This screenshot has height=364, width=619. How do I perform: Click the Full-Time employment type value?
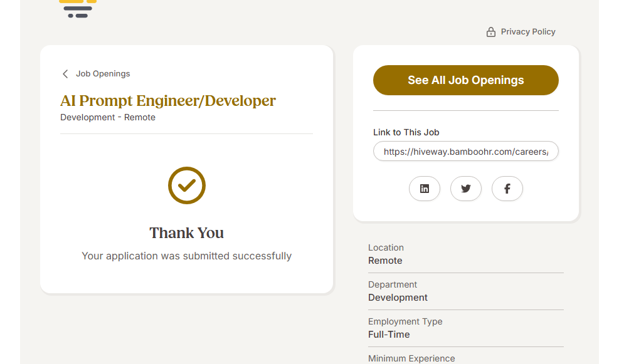click(389, 335)
